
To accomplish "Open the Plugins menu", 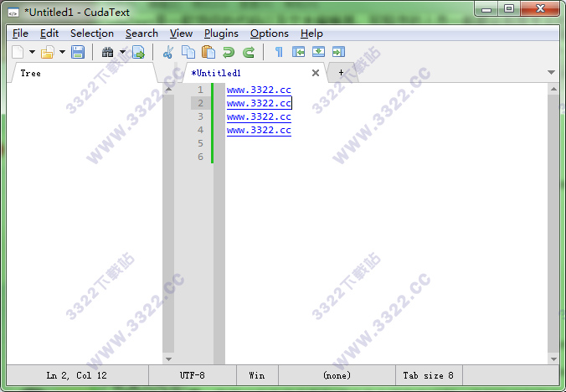I will [x=221, y=34].
